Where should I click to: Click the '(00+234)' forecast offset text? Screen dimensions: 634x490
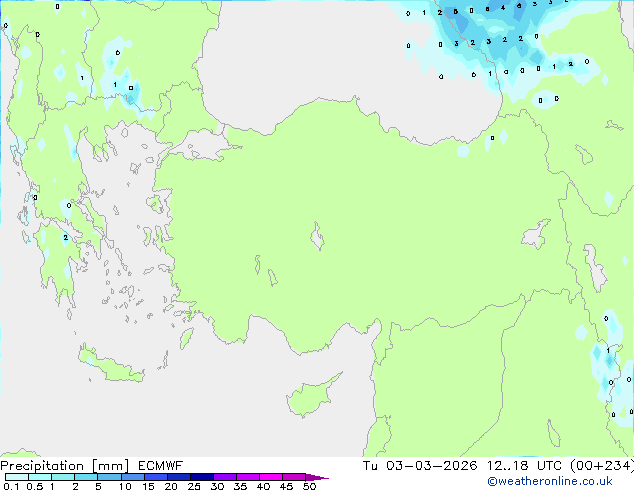coord(602,466)
